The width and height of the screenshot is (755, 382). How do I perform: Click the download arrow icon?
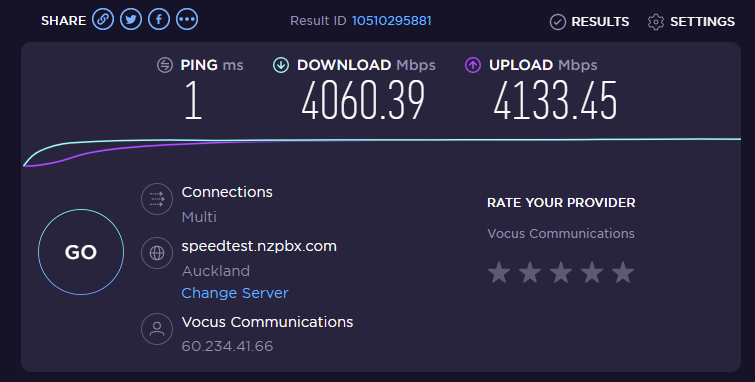pos(281,65)
